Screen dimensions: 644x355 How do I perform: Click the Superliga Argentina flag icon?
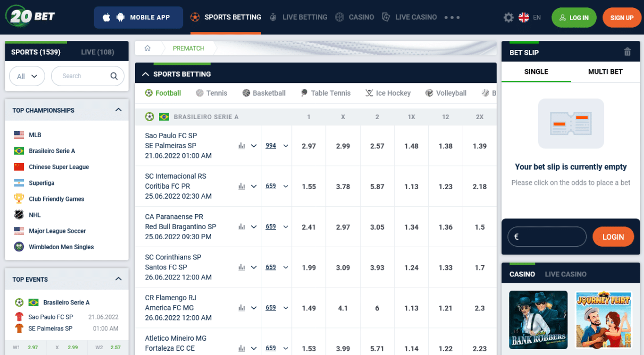pos(19,183)
